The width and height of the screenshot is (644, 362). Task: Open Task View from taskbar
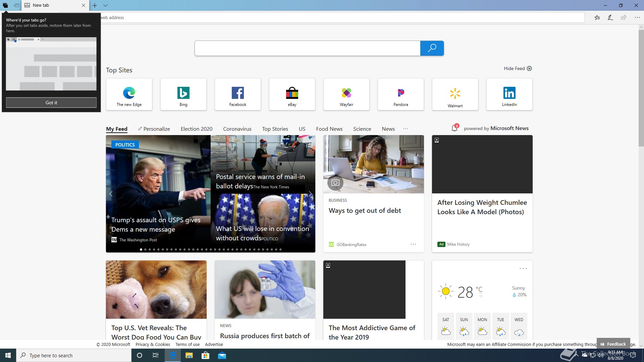click(x=155, y=355)
